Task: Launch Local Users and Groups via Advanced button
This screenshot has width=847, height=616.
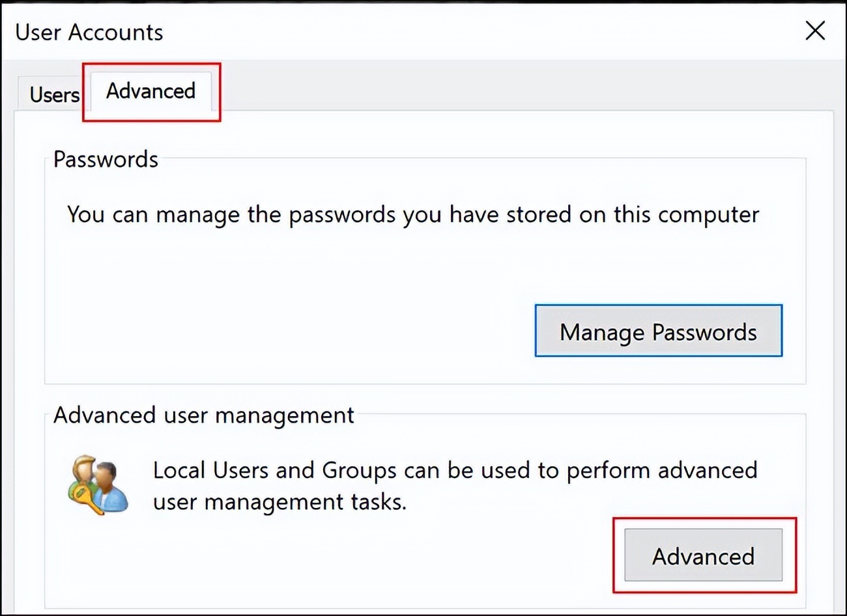Action: 702,557
